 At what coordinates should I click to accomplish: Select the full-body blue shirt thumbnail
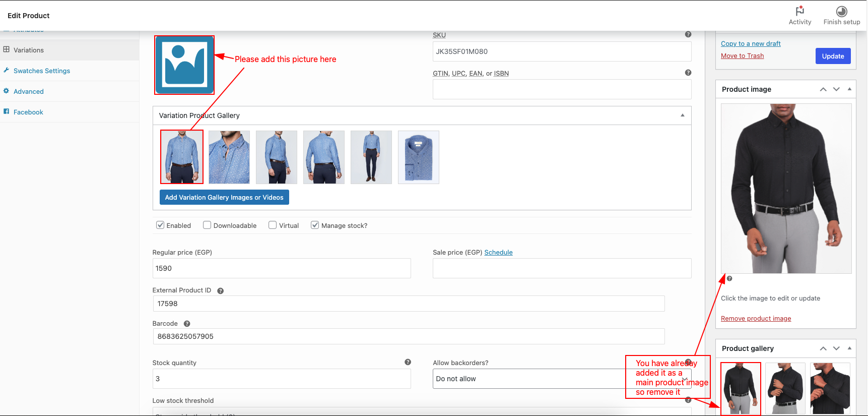pos(371,157)
